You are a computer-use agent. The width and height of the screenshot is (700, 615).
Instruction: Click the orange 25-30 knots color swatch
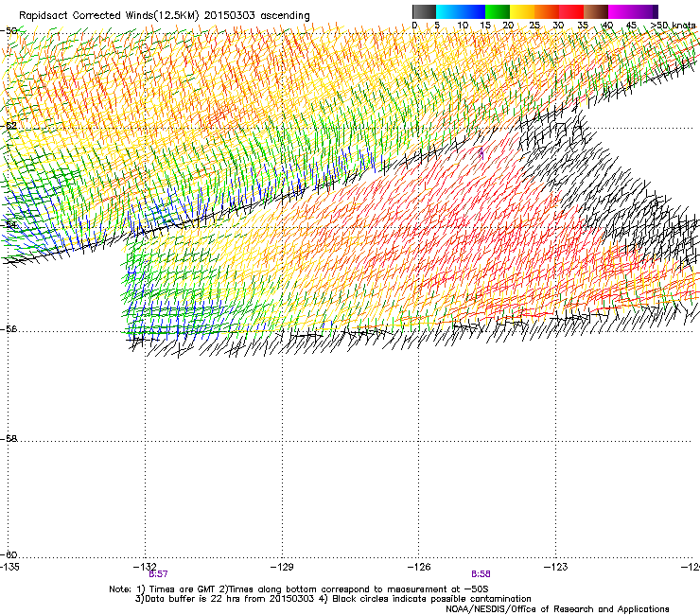point(547,11)
